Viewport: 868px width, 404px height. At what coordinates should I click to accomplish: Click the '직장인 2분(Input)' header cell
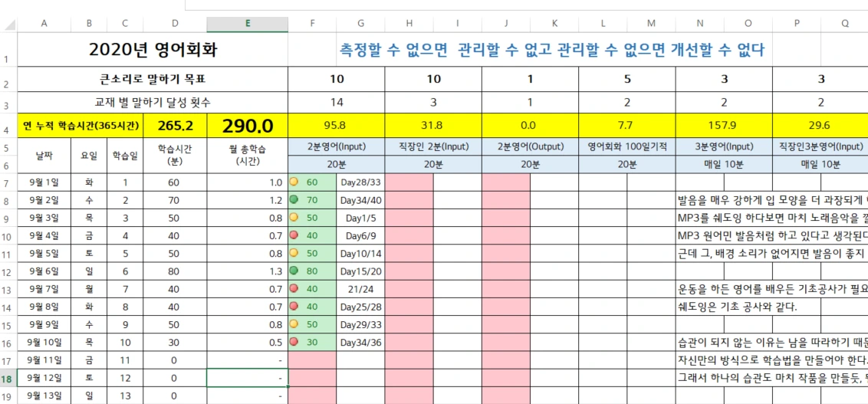pyautogui.click(x=433, y=146)
